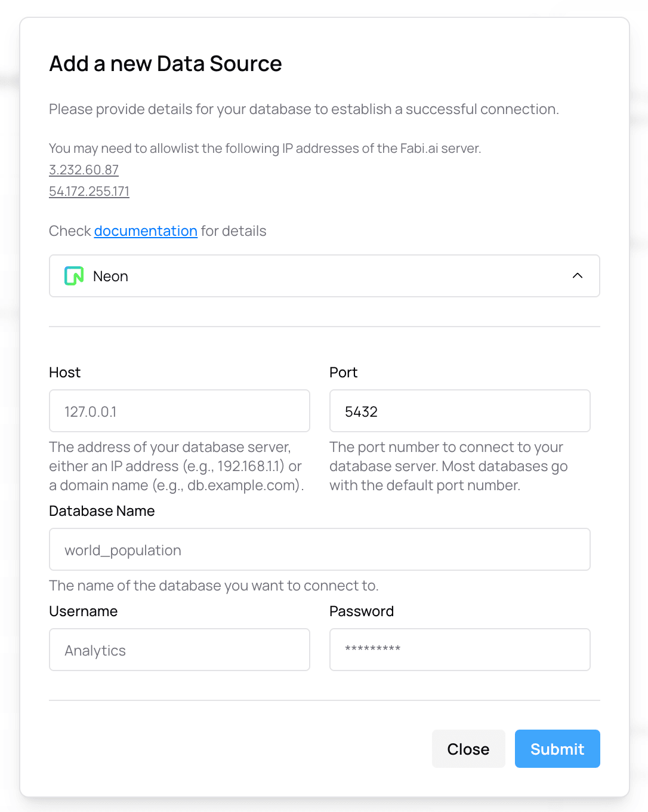This screenshot has width=648, height=812.
Task: Click the Host address helper description
Action: tap(176, 466)
